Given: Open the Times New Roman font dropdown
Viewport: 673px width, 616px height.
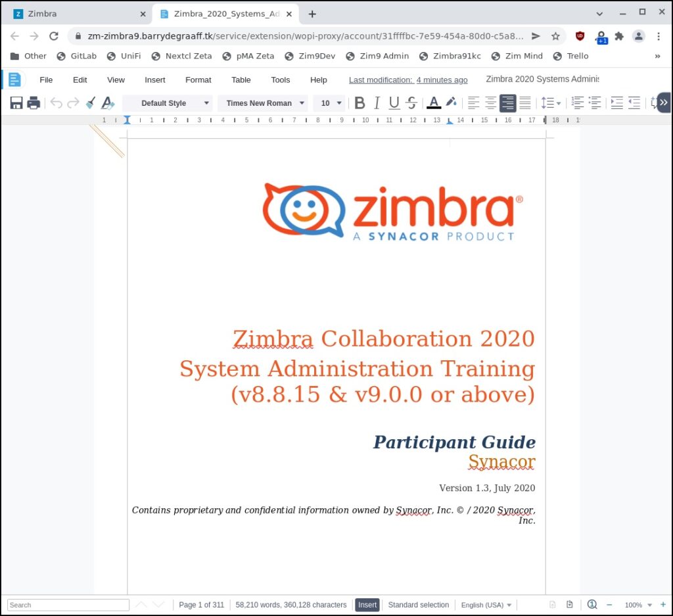Looking at the screenshot, I should [x=263, y=103].
